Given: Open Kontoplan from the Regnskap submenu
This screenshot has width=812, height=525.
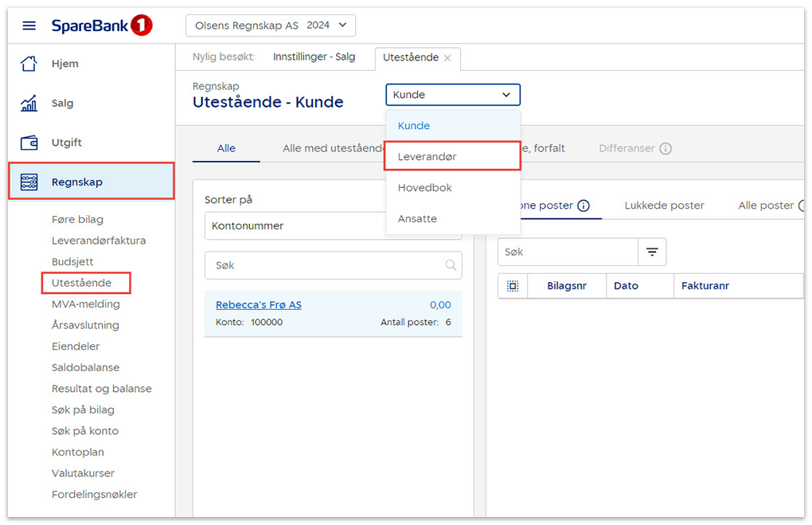Looking at the screenshot, I should (x=77, y=453).
